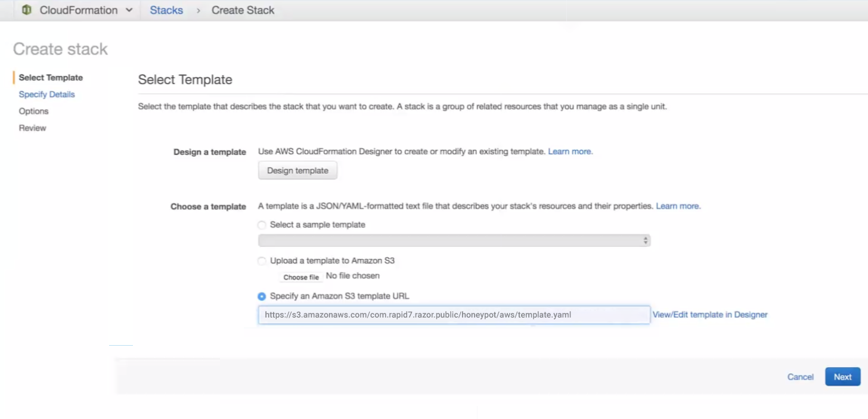Click the Next button
The height and width of the screenshot is (419, 868).
pyautogui.click(x=842, y=377)
